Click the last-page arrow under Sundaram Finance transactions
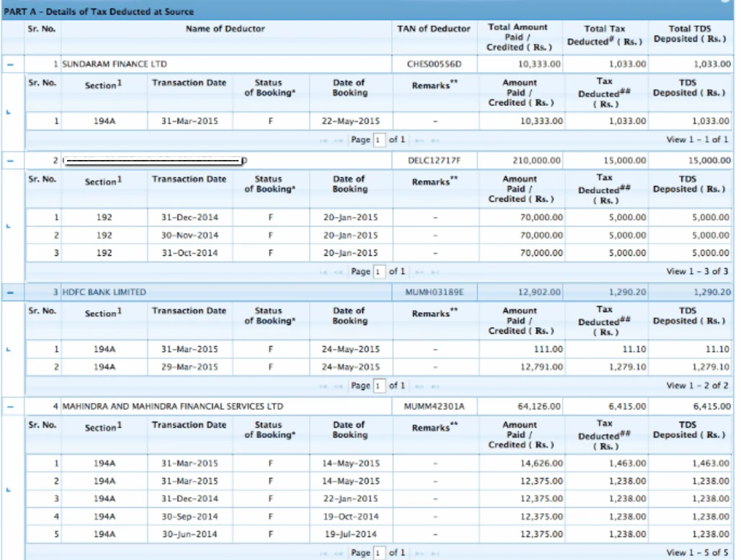 (x=437, y=140)
